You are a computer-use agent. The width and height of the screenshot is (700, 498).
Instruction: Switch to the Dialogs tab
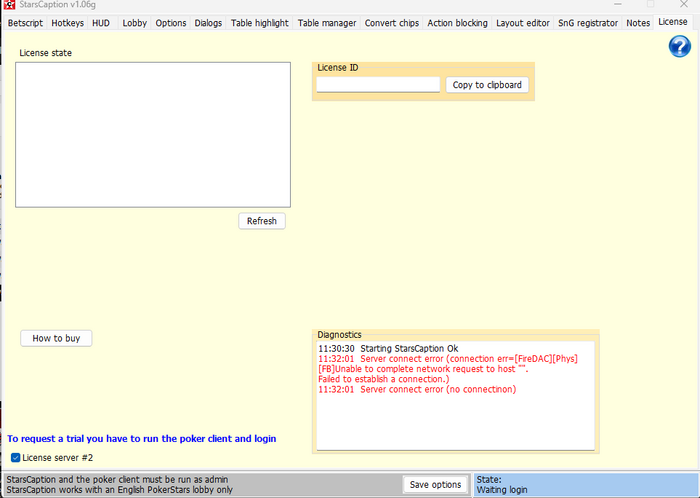[x=208, y=23]
